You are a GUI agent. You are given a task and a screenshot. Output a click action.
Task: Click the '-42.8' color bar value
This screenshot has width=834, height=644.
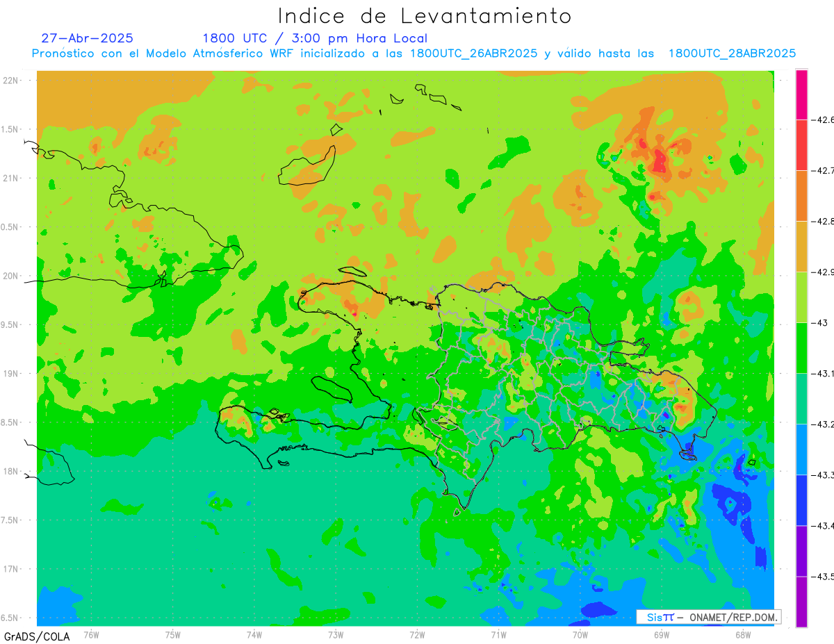point(824,221)
